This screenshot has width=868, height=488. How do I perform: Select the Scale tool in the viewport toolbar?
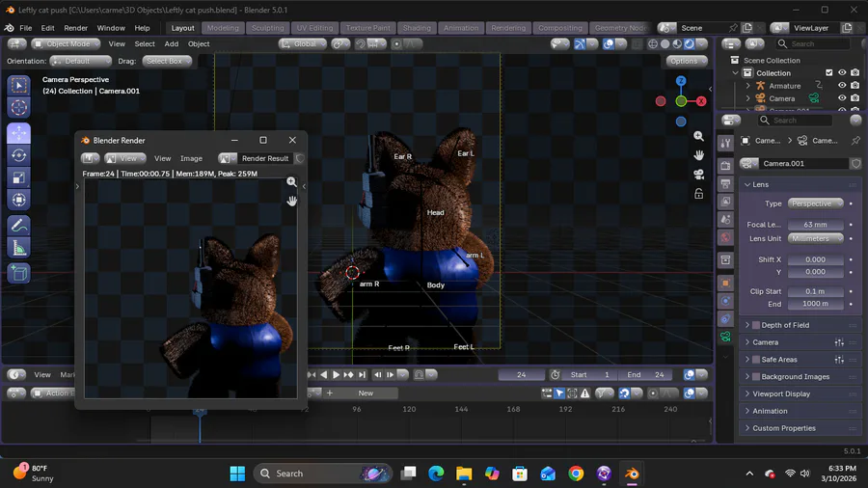[x=18, y=177]
